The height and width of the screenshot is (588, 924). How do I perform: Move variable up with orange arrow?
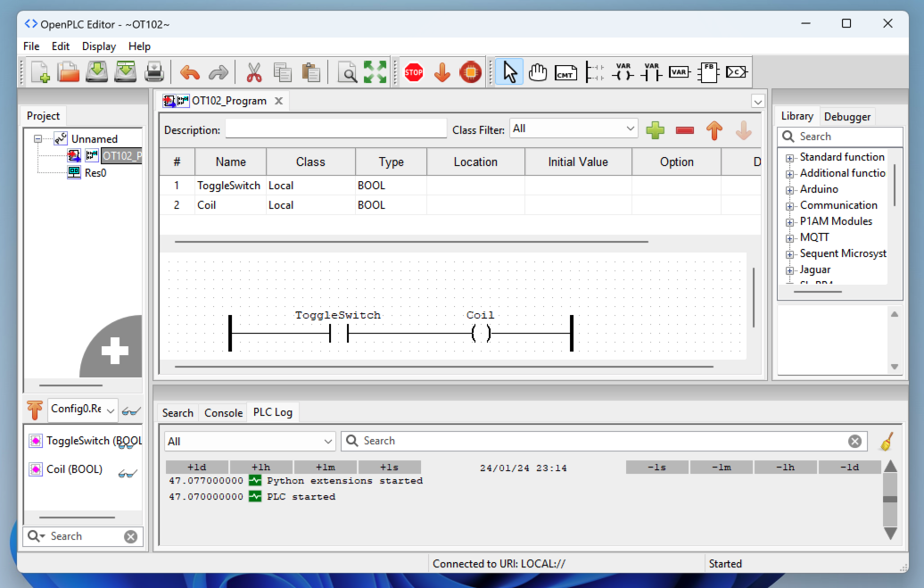point(714,130)
